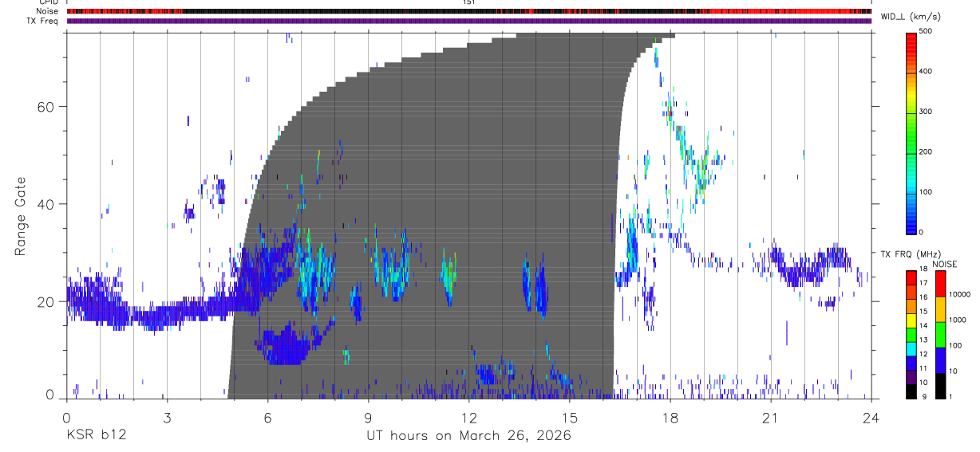Click WID colorbar tick '200'
The image size is (980, 452).
point(926,151)
